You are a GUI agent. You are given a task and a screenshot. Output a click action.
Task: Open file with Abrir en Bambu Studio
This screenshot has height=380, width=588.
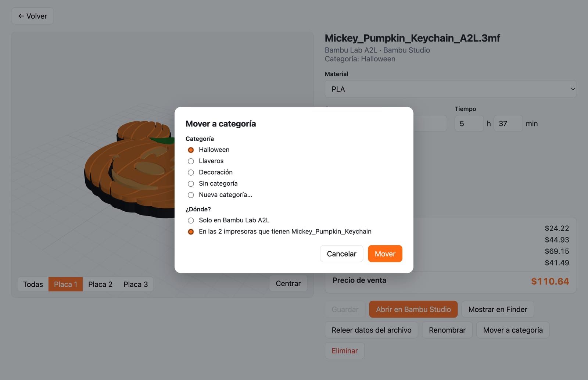pos(413,309)
